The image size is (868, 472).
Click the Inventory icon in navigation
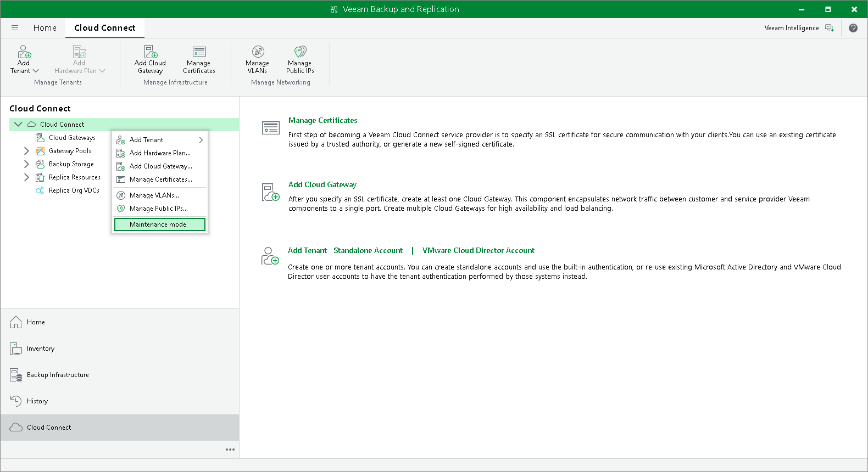click(16, 349)
